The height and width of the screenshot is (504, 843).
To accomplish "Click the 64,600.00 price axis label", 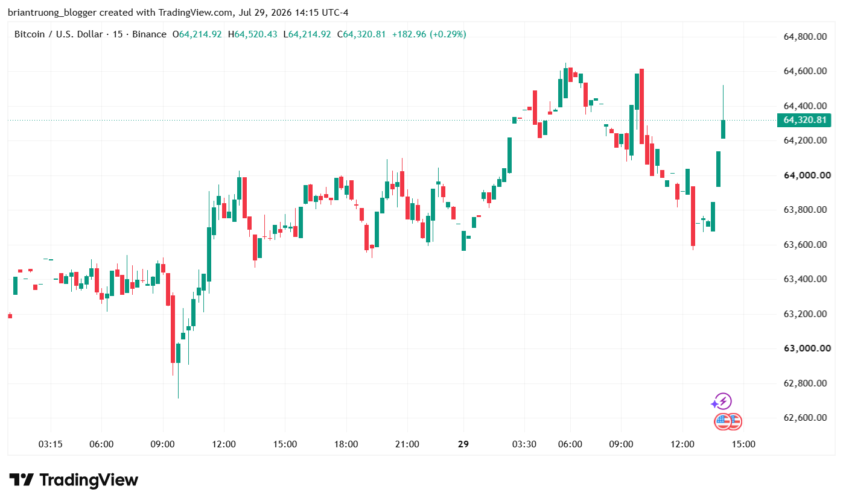I will pos(804,71).
